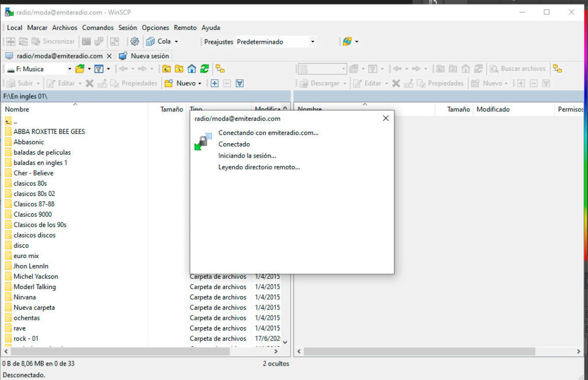Open the Comandos menu
Image resolution: width=588 pixels, height=380 pixels.
tap(98, 28)
